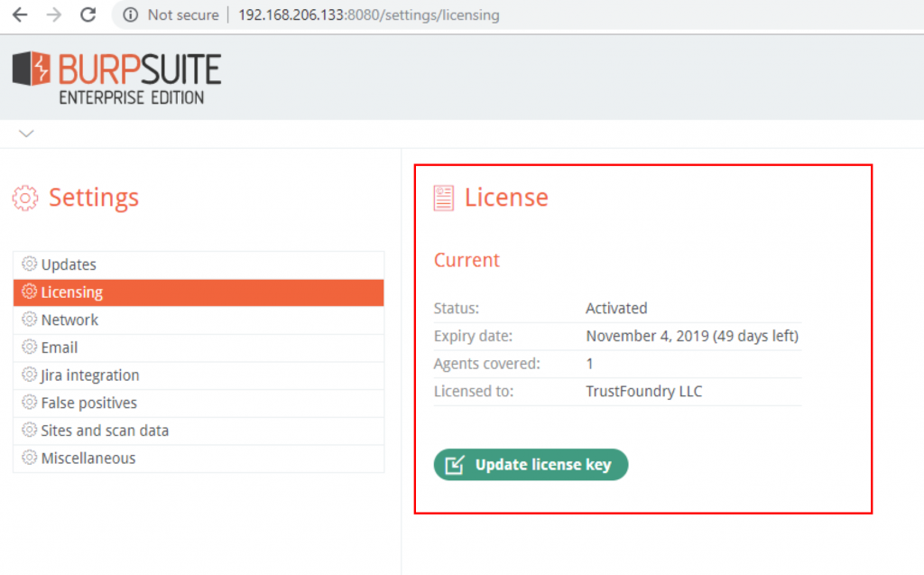Go to Email settings
The image size is (924, 575).
[x=60, y=348]
